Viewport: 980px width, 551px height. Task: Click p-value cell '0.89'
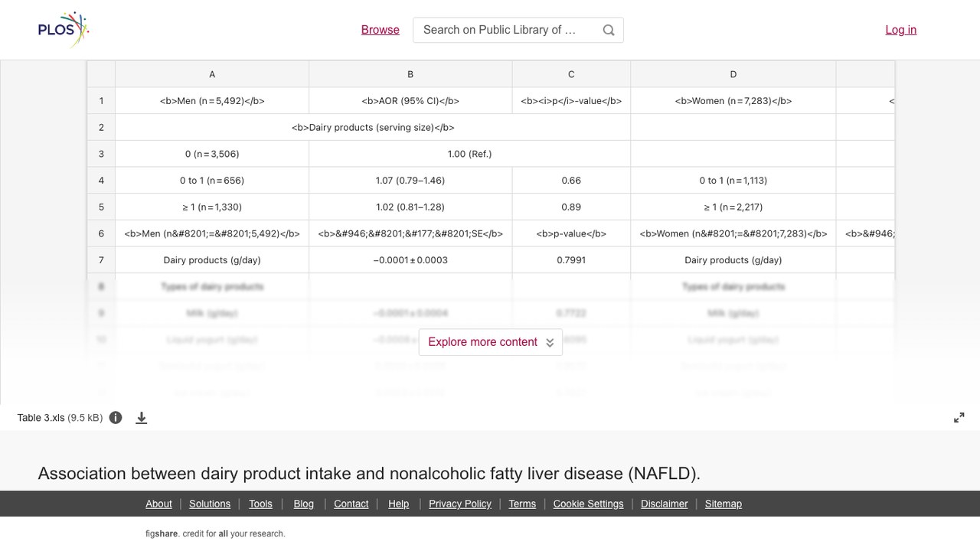[571, 207]
